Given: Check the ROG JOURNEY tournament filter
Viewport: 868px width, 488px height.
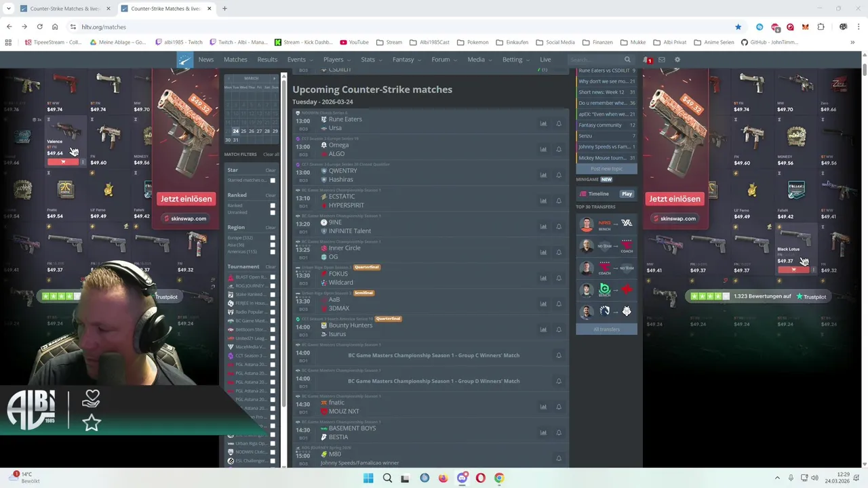Looking at the screenshot, I should [x=273, y=286].
